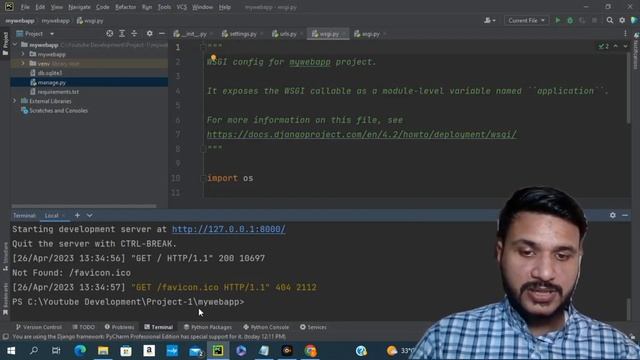This screenshot has width=640, height=360.
Task: Open the Python Packages tool window
Action: click(208, 327)
